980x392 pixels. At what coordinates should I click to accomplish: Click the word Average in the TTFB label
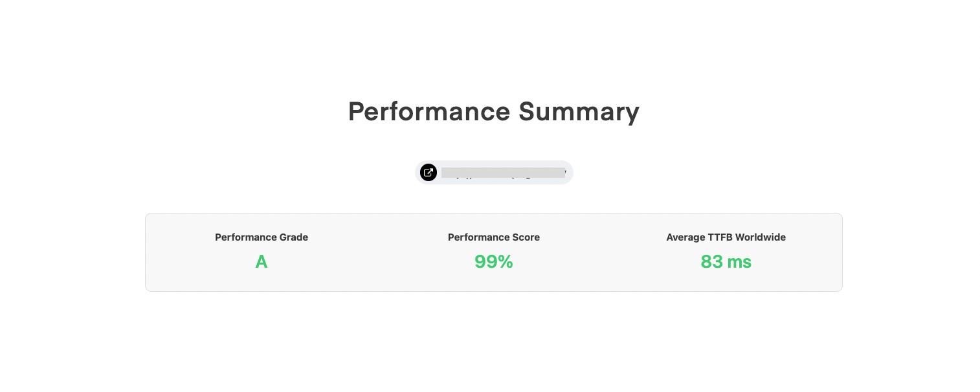tap(685, 237)
